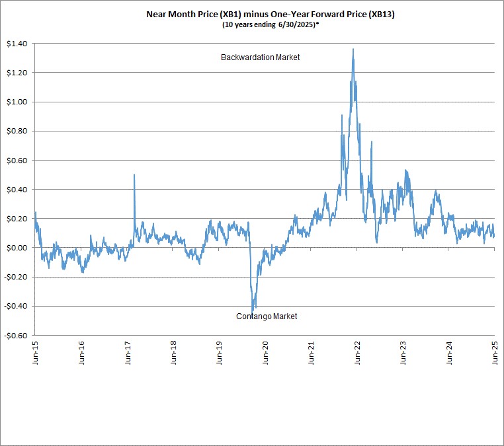Click the Jun-24 x-axis label
The width and height of the screenshot is (504, 446).
pos(449,353)
